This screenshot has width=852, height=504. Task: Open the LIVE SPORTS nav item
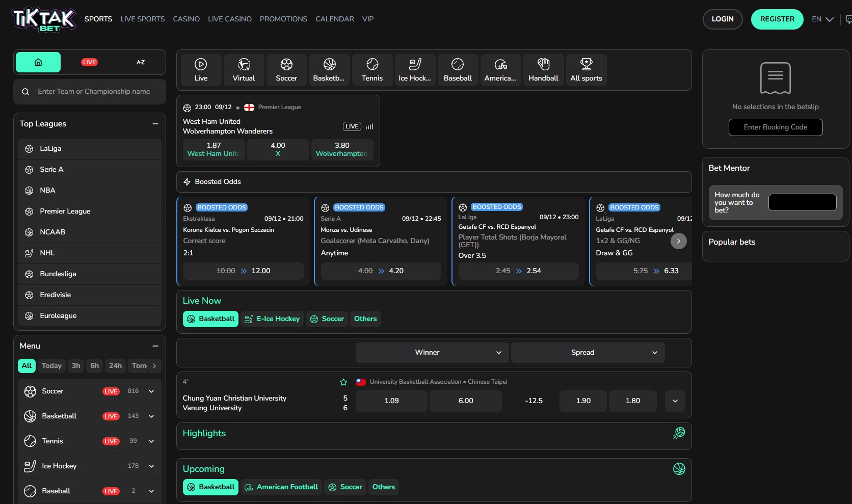point(143,19)
